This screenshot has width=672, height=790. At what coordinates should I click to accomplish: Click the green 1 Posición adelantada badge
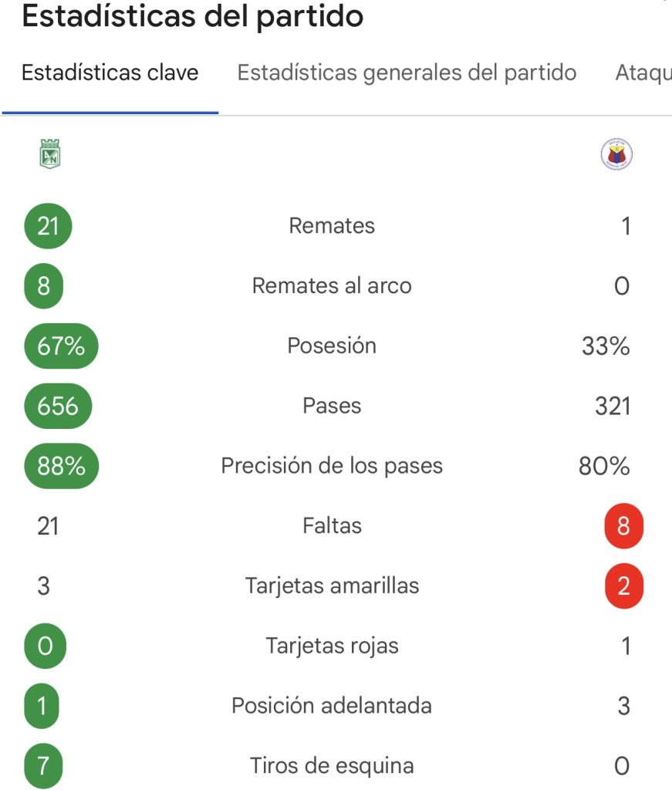[42, 705]
